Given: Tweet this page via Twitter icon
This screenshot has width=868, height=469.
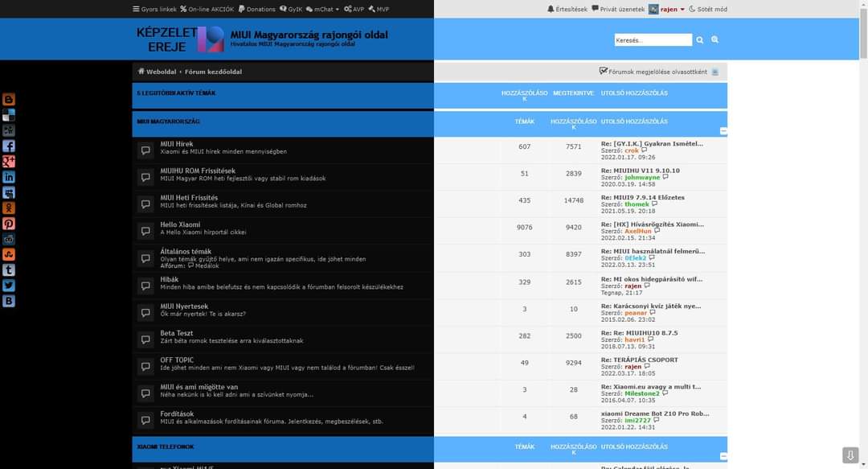Looking at the screenshot, I should (8, 286).
